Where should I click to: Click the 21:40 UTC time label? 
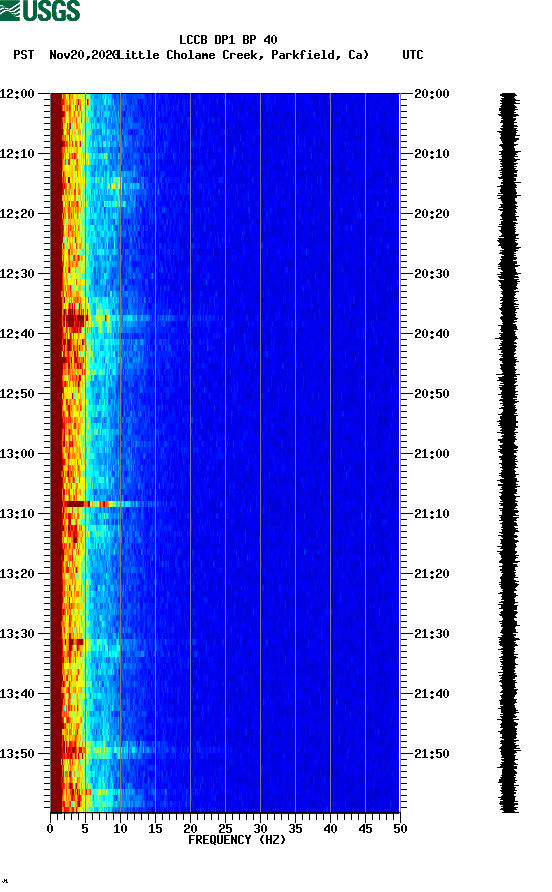point(432,694)
